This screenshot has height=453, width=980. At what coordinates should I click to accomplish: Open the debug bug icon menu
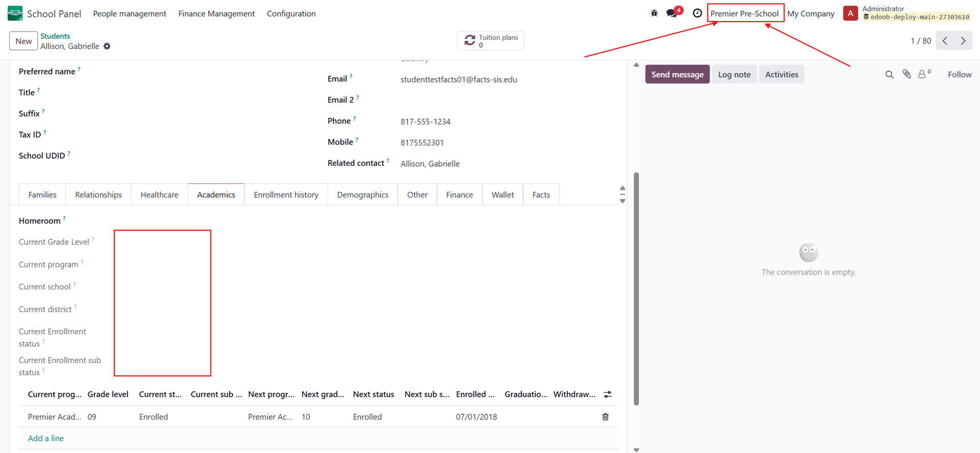click(x=654, y=13)
